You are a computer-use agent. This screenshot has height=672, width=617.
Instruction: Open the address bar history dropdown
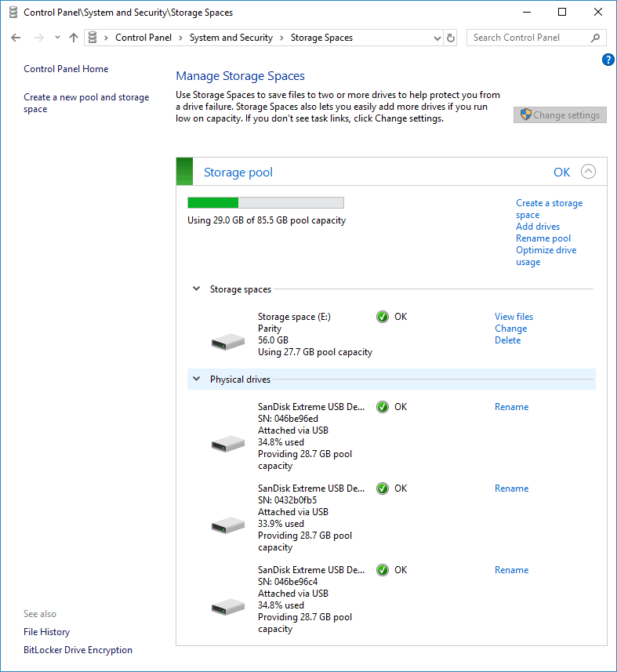pos(437,38)
